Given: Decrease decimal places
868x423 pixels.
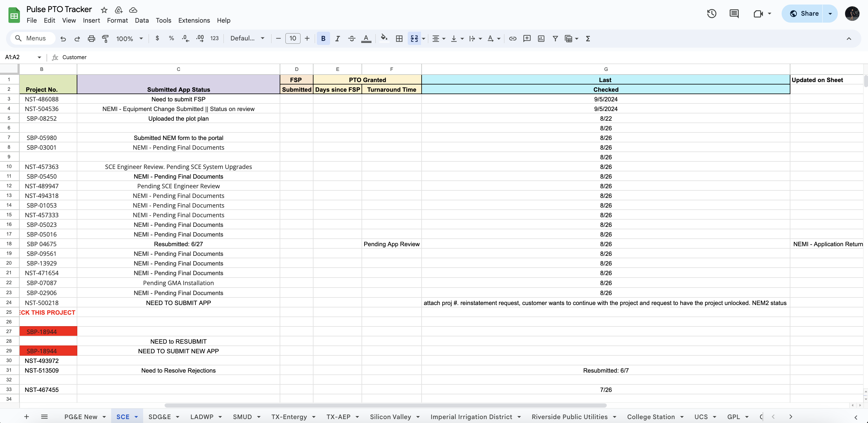Looking at the screenshot, I should (x=186, y=38).
